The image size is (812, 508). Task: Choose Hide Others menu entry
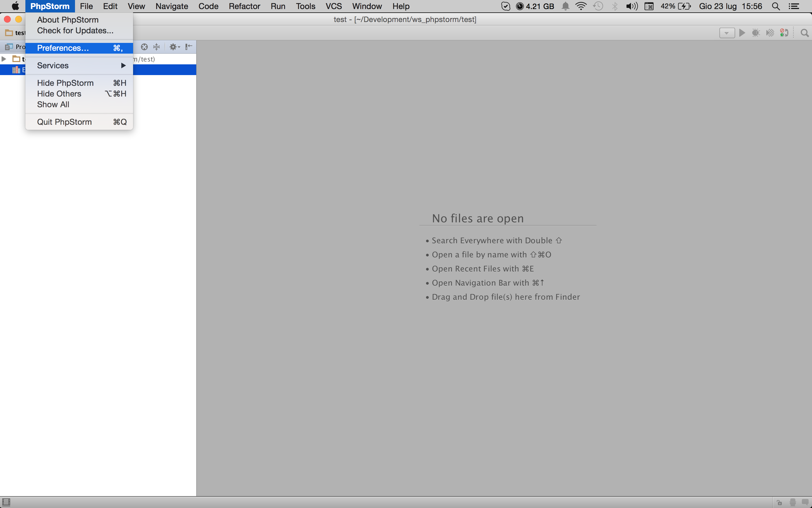[x=79, y=94]
